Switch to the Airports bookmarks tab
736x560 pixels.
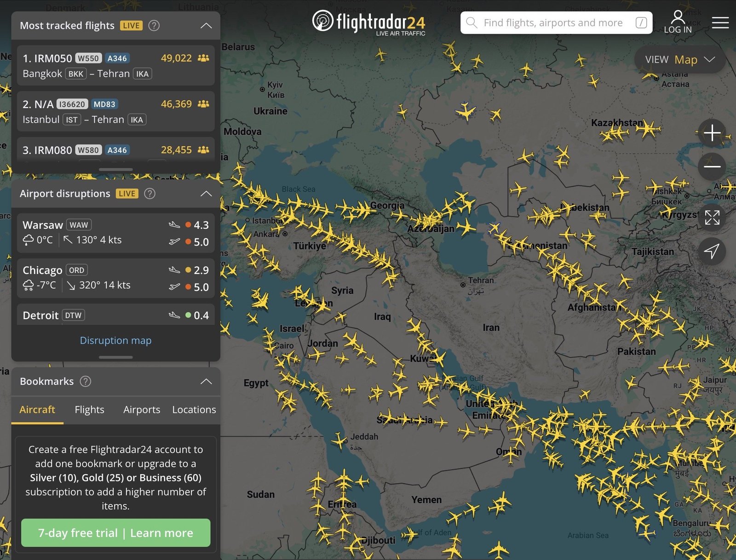click(142, 410)
